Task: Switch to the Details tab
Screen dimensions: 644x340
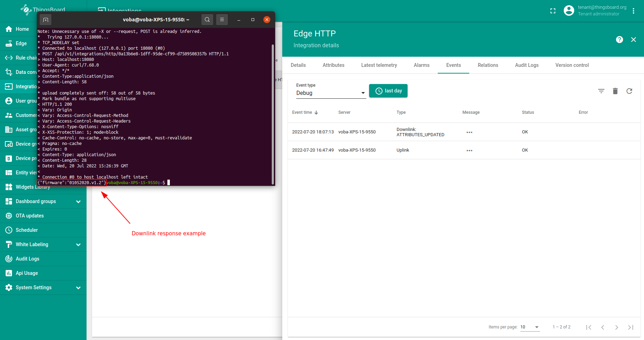Action: click(x=298, y=65)
